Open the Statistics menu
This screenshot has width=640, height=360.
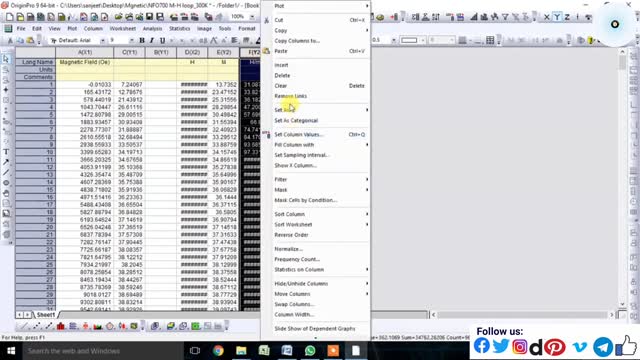click(180, 29)
